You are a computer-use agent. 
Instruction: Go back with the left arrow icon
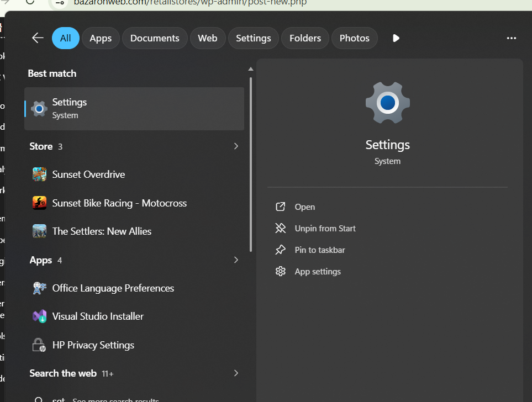coord(38,38)
